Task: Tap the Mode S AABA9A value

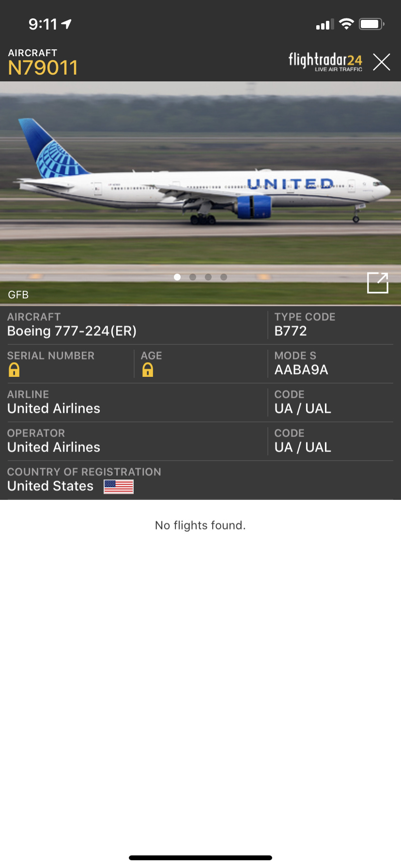Action: coord(301,370)
